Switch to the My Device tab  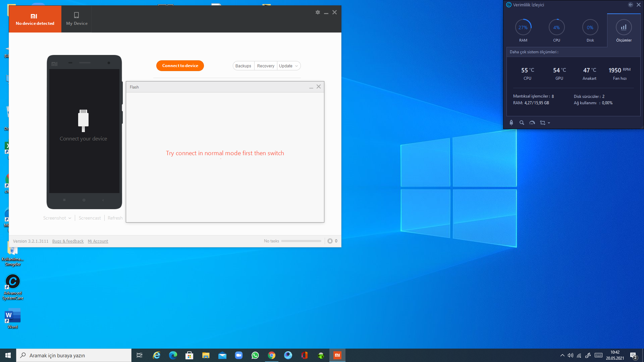click(76, 19)
